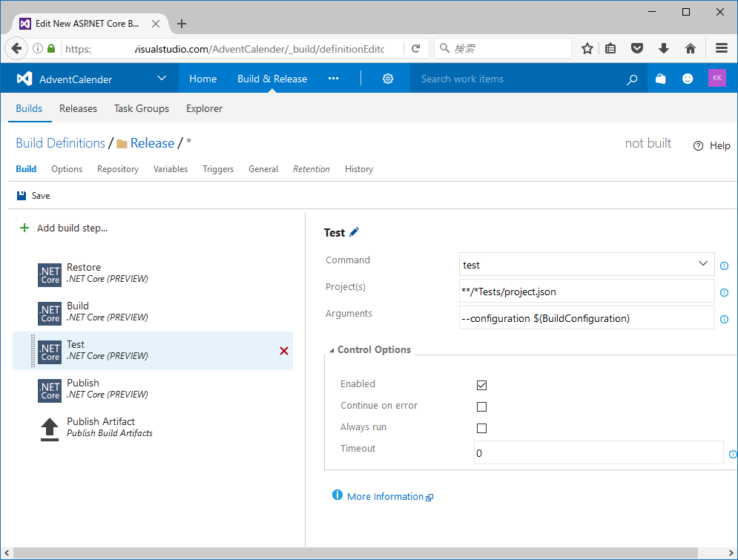Select the Restore build step
This screenshot has height=560, width=738.
point(153,274)
